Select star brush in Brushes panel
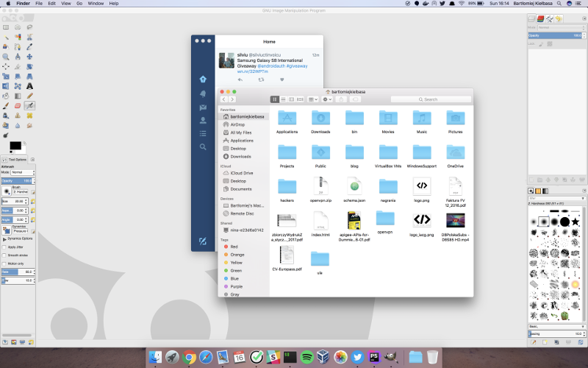Viewport: 588px width, 368px height. tap(576, 222)
